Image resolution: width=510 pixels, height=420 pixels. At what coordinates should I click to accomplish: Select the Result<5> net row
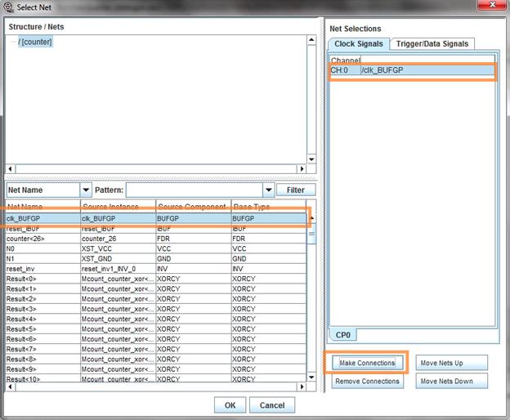pyautogui.click(x=155, y=329)
